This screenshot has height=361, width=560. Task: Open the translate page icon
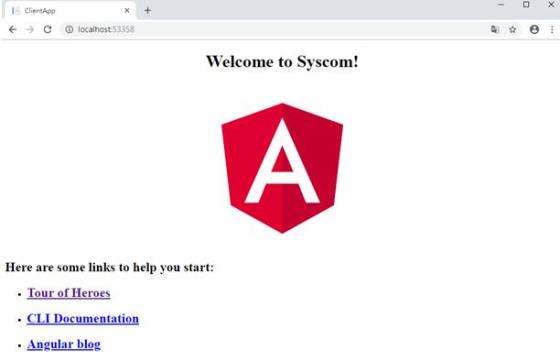click(495, 29)
